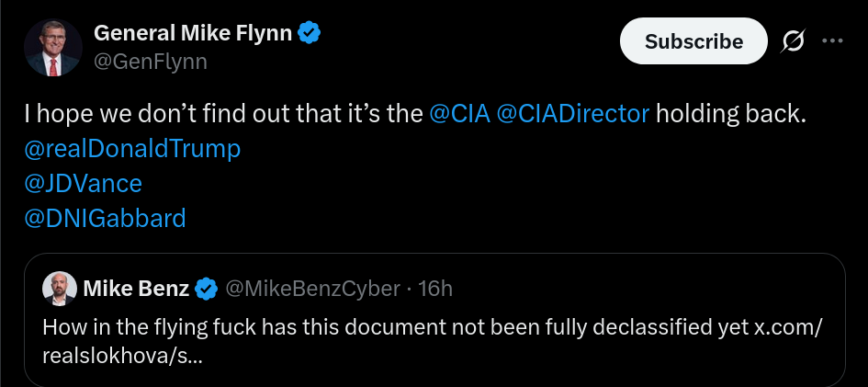
Task: Open the @DNIGabbard mention
Action: (x=106, y=219)
